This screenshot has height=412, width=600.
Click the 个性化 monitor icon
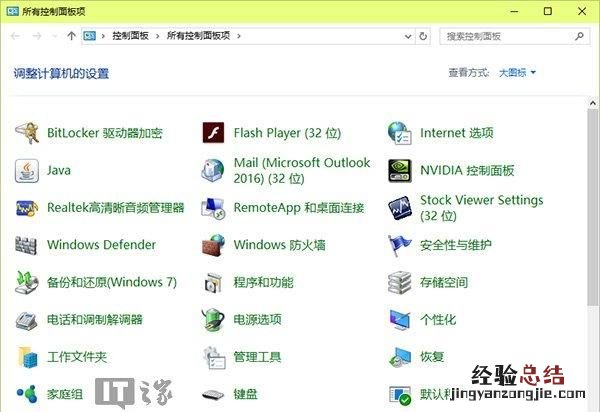(x=399, y=320)
